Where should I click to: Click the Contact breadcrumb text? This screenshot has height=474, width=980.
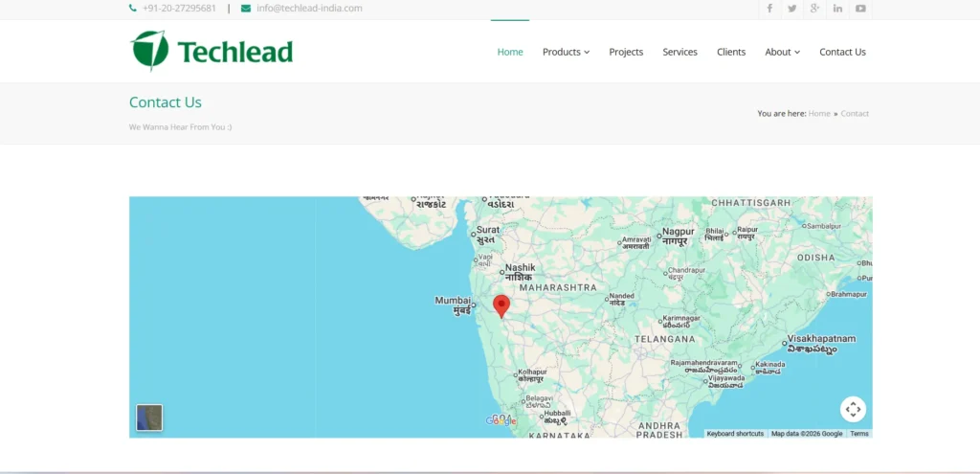855,113
